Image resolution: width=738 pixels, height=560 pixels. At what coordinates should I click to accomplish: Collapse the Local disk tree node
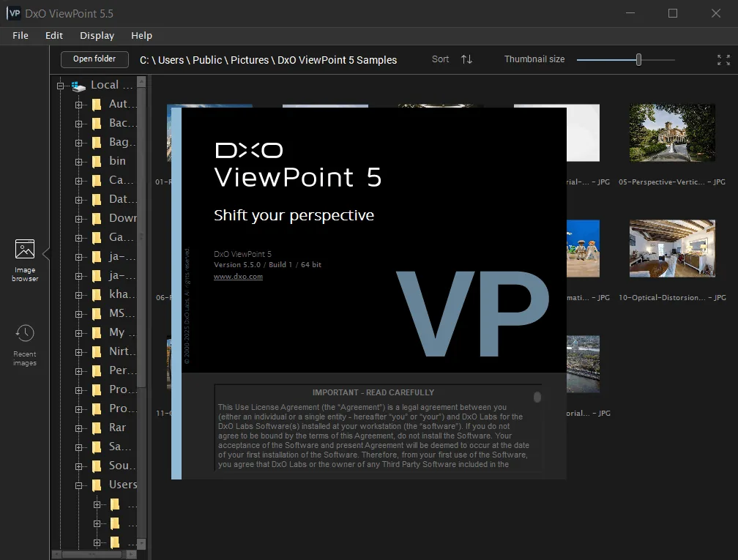point(60,86)
